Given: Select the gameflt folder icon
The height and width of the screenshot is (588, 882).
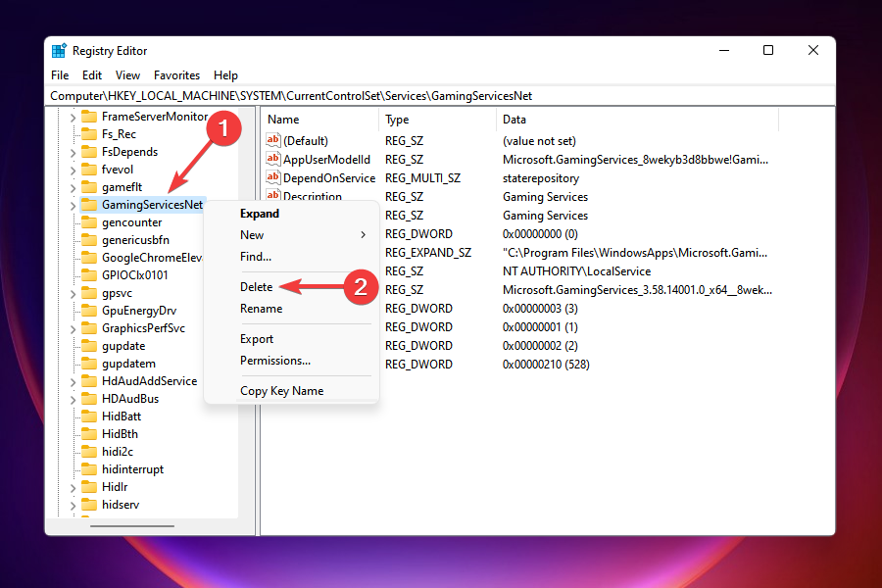Looking at the screenshot, I should [x=89, y=187].
